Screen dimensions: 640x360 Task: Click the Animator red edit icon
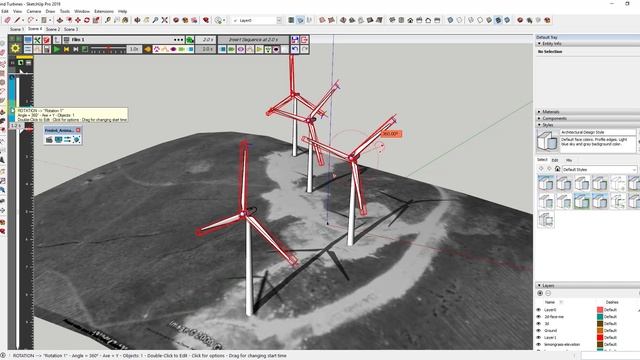(x=47, y=40)
